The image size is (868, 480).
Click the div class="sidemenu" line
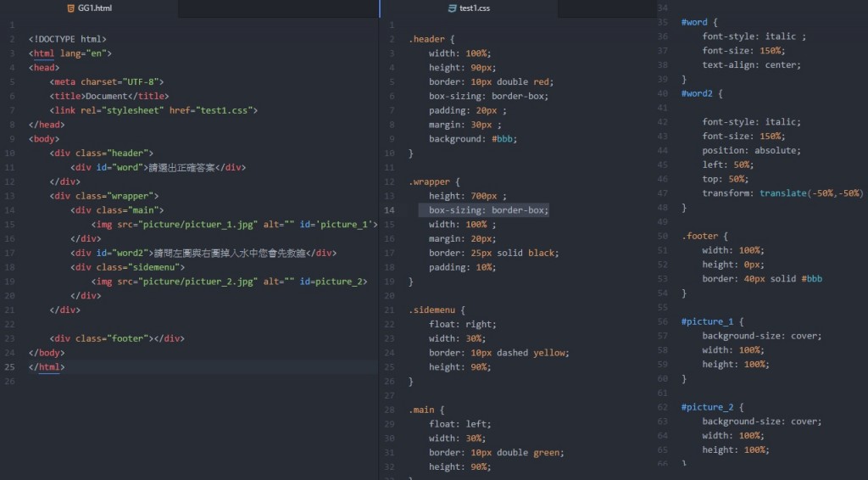pos(127,267)
